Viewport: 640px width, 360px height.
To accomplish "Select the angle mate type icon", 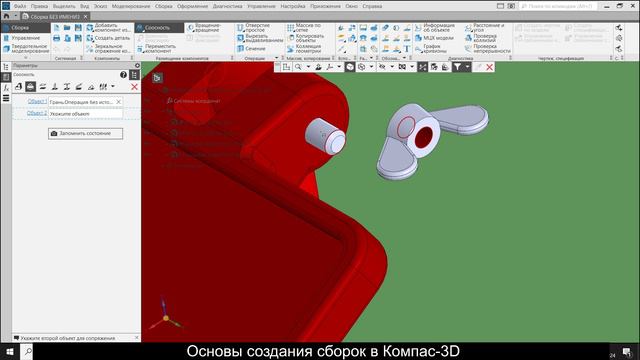I will point(79,87).
